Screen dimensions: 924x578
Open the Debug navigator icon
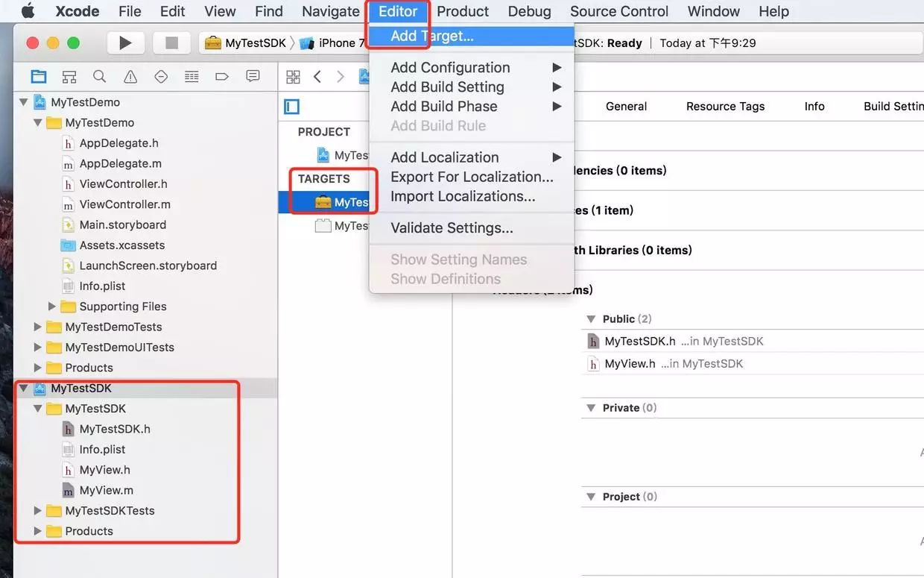point(192,76)
